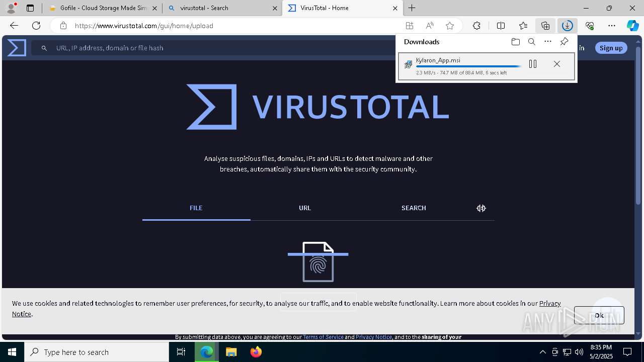The image size is (644, 362).
Task: Click the address bar URL
Action: [144, 26]
